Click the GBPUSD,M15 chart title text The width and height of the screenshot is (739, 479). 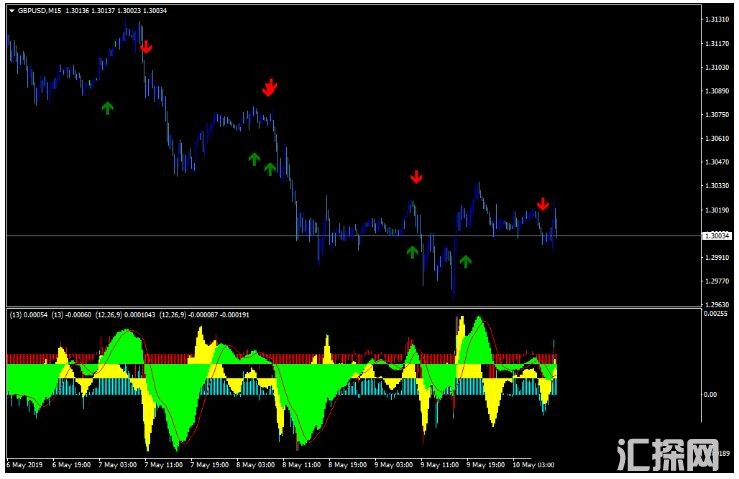[x=40, y=10]
